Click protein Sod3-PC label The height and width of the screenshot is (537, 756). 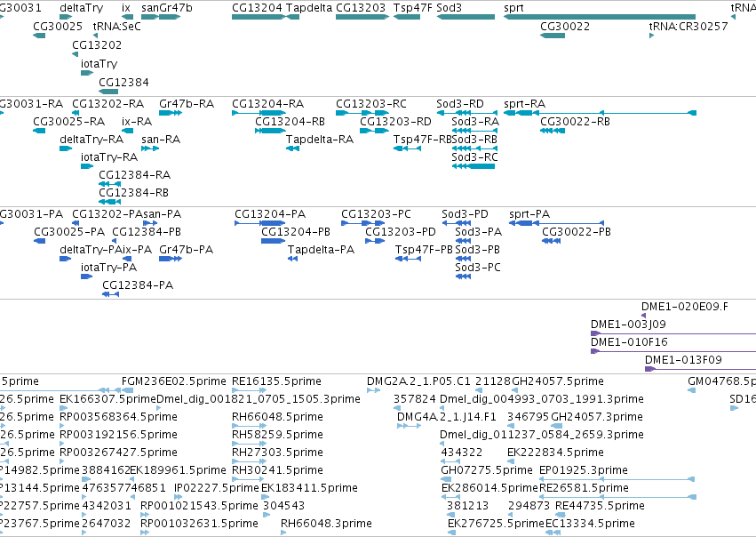pyautogui.click(x=478, y=268)
